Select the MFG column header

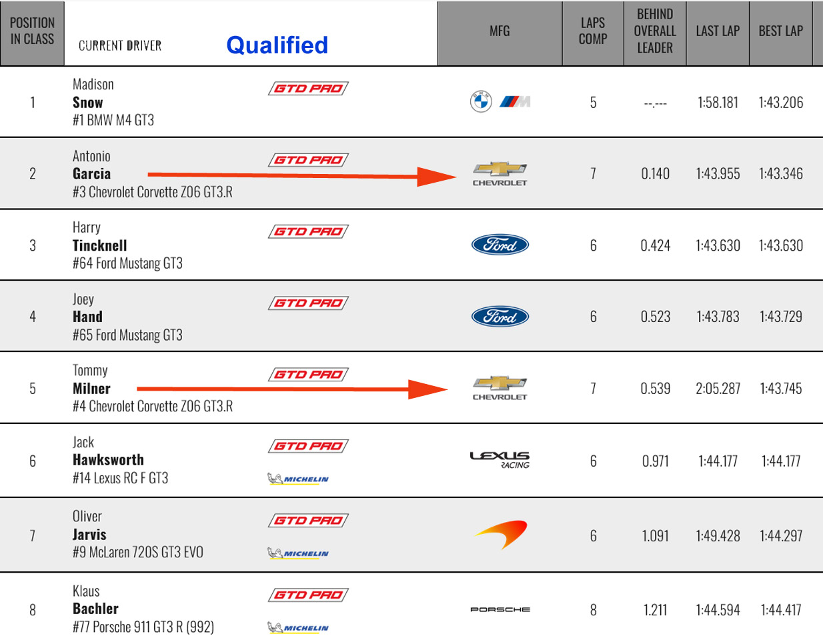pos(499,31)
